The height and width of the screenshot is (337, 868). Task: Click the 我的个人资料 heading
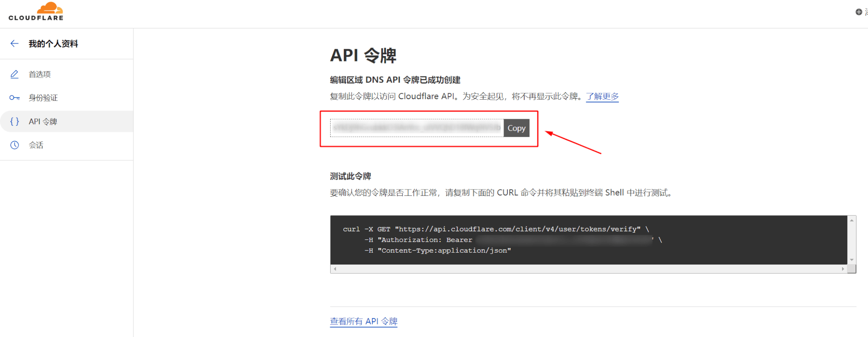[x=53, y=44]
